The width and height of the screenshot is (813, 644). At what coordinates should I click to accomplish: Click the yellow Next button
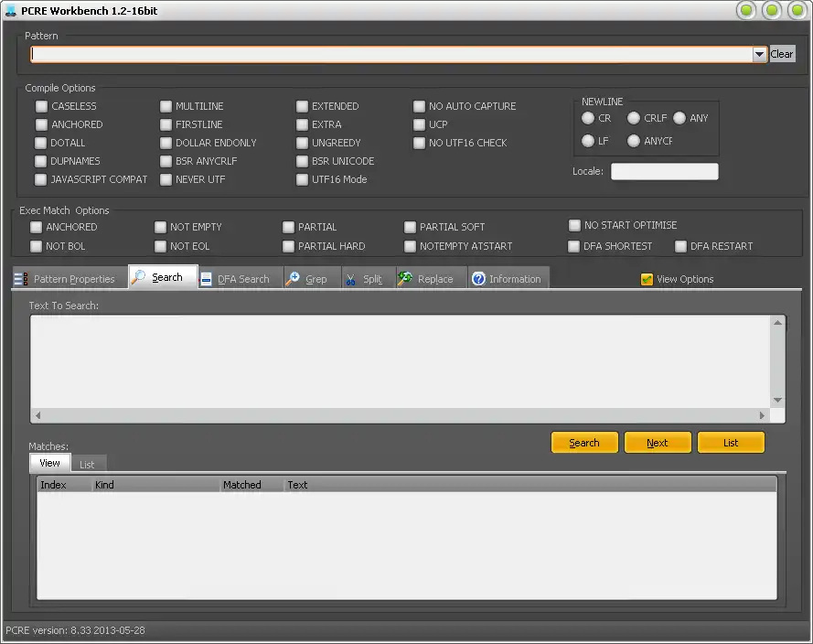(x=658, y=443)
